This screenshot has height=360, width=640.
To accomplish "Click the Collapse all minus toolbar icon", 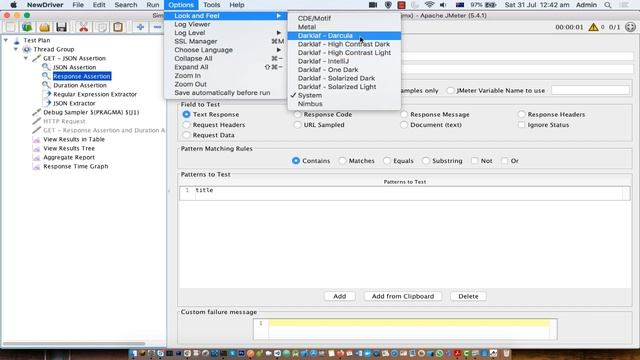I will point(157,27).
